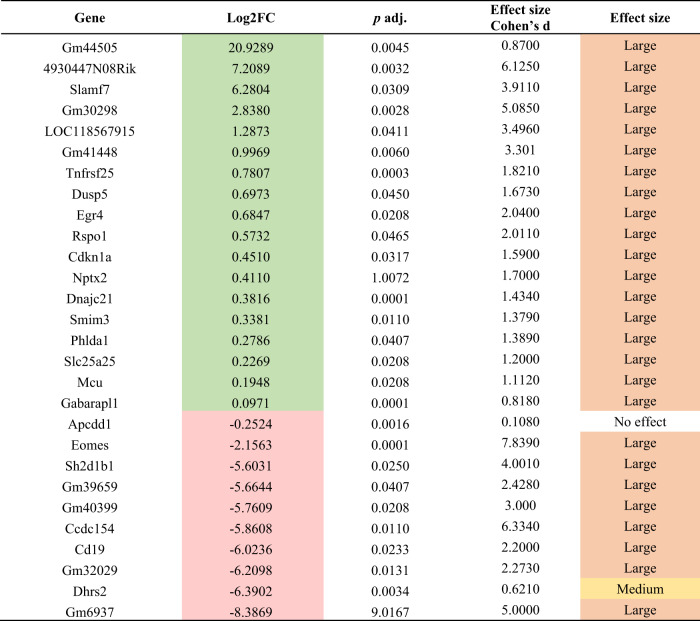Screen dimensions: 700x621
Task: Click Cohen's d value 7.8390
Action: click(516, 441)
